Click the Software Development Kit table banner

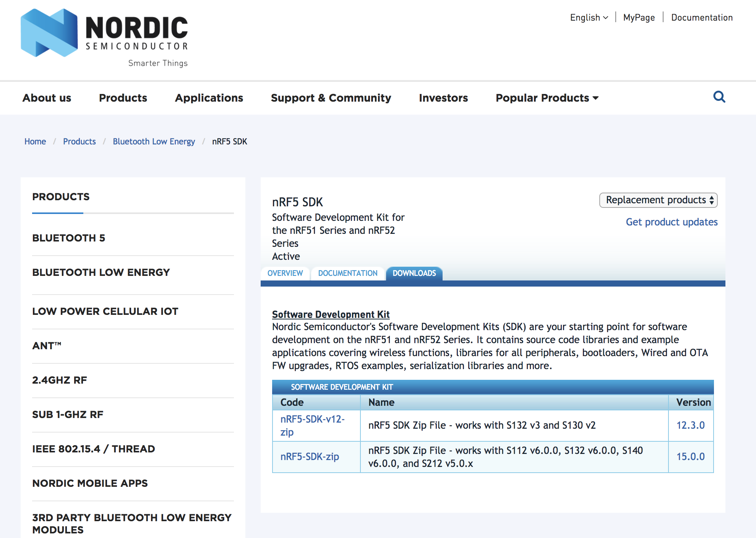pos(493,387)
